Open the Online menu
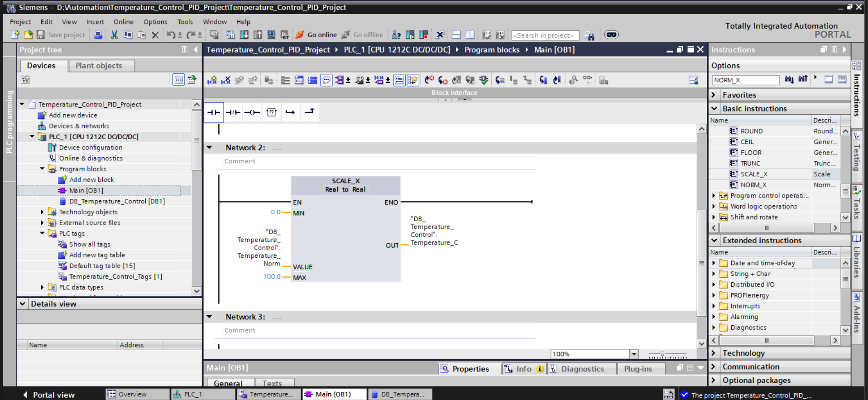Screen dimensions: 868x400 click(123, 22)
